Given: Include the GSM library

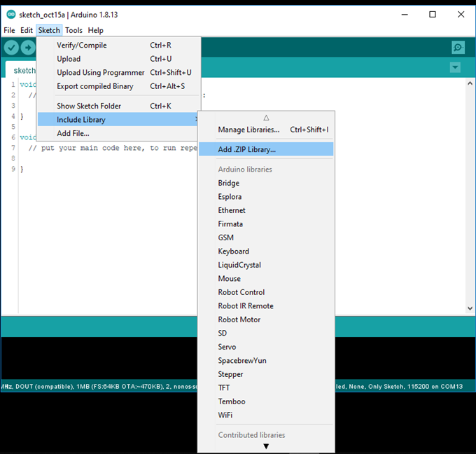Looking at the screenshot, I should coord(266,238).
